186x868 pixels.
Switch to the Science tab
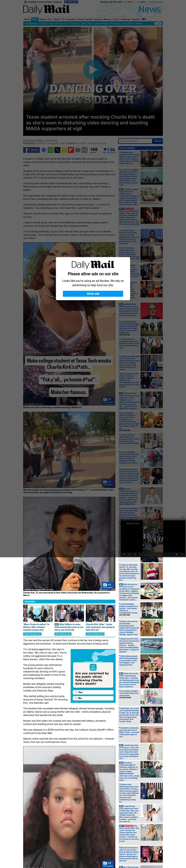click(x=98, y=19)
